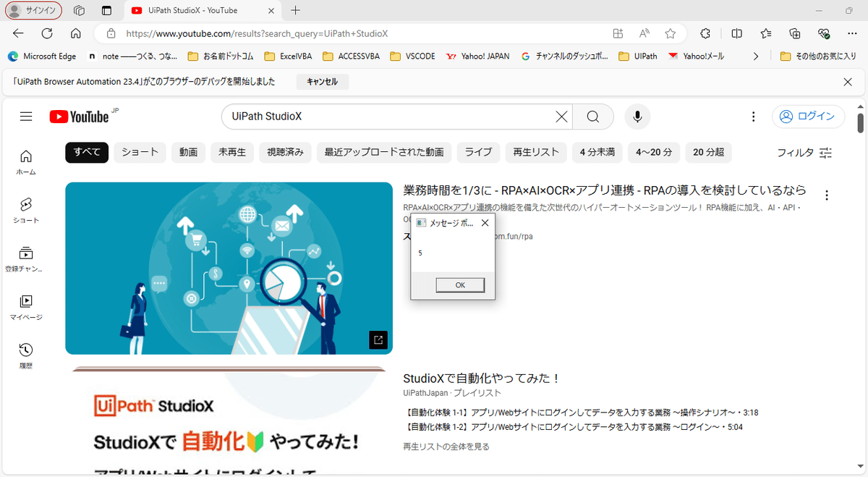
Task: Click サインイン profile button
Action: (x=34, y=11)
